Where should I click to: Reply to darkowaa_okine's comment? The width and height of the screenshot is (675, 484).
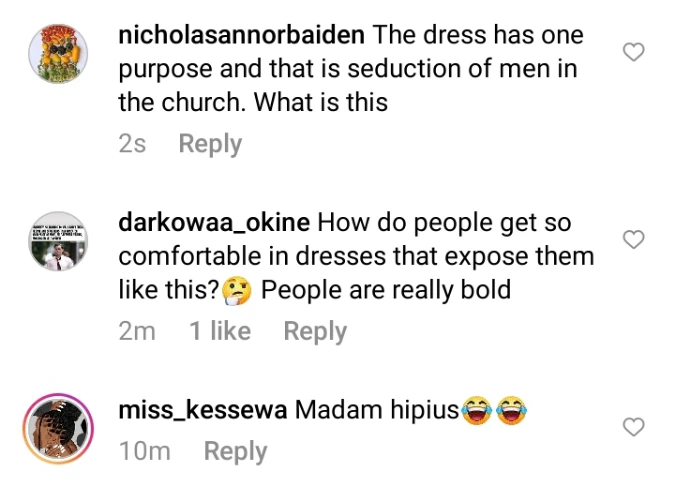315,331
